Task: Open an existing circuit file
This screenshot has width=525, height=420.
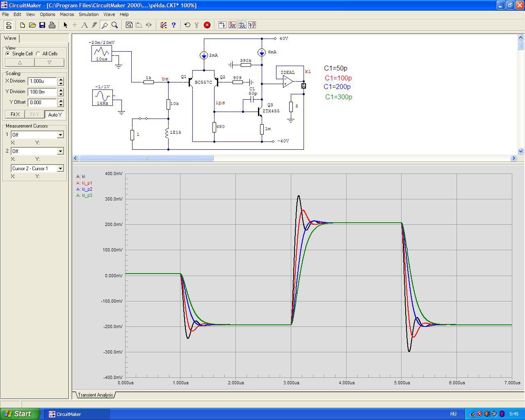Action: (32, 25)
